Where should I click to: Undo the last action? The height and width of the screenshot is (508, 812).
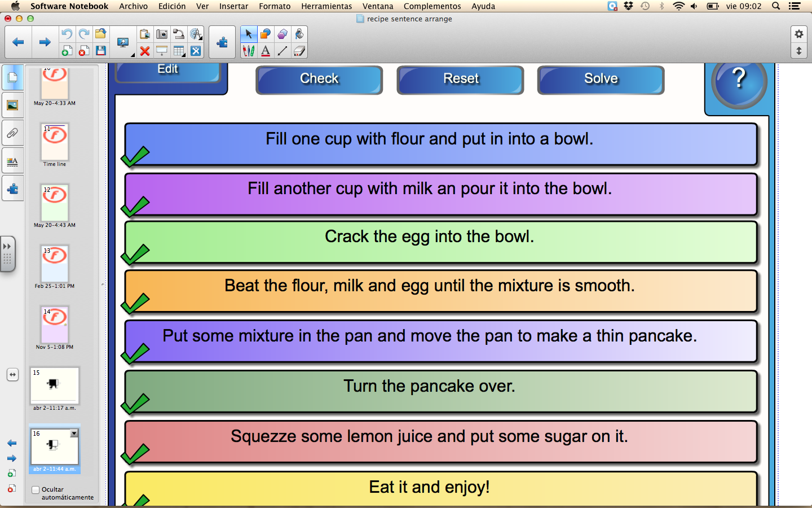click(67, 34)
